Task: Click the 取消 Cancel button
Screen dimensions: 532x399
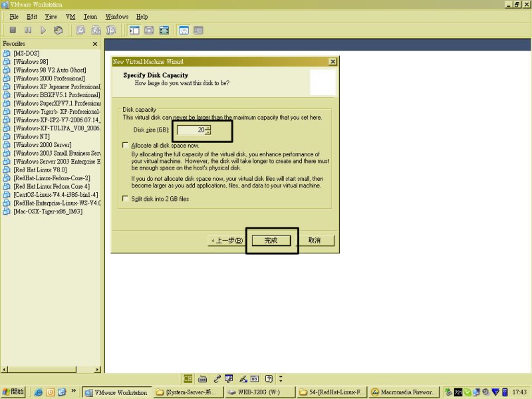Action: click(315, 241)
